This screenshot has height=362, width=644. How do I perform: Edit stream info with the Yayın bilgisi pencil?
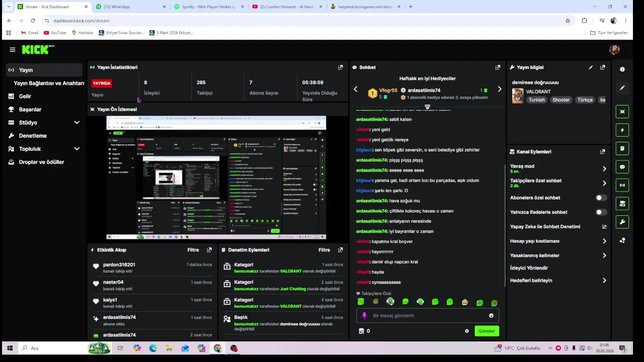tap(591, 67)
